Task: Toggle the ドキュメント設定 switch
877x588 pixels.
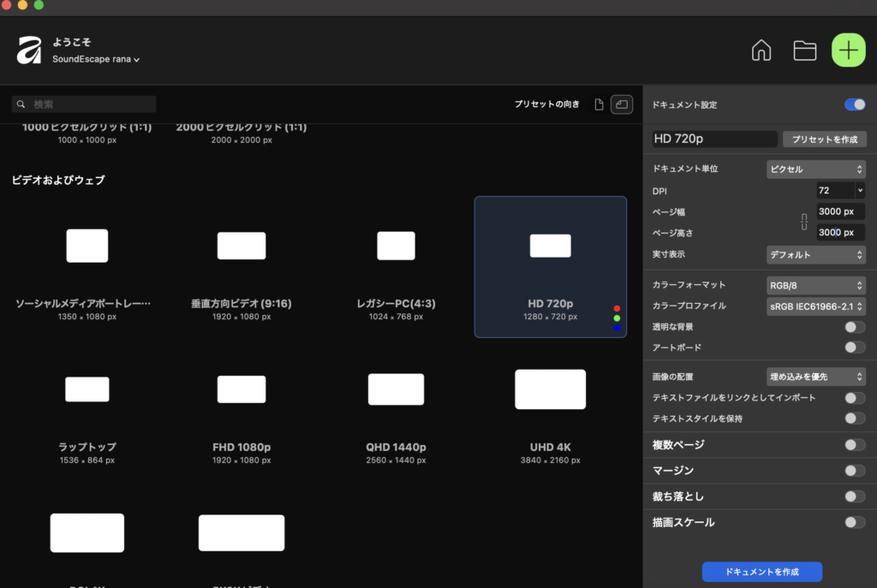Action: pos(854,104)
